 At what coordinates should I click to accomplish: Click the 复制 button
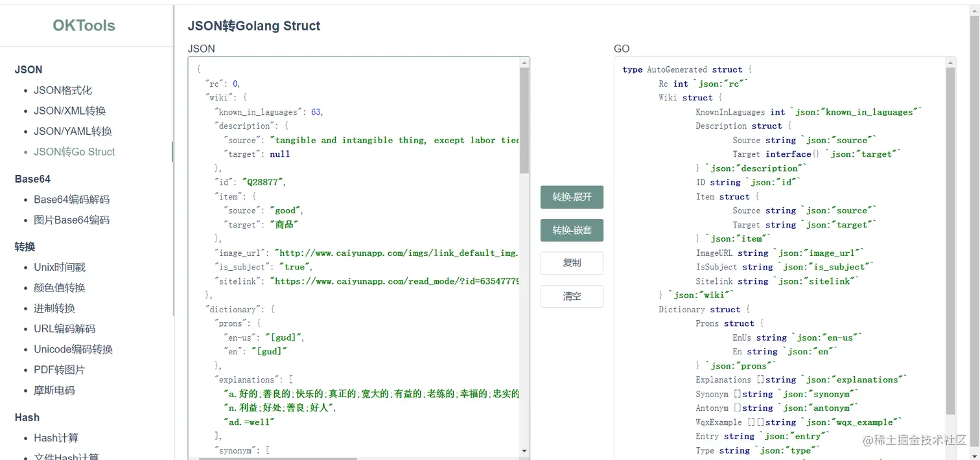pos(572,263)
